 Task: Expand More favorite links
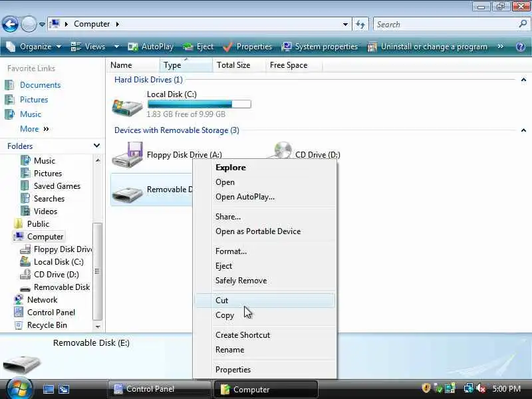coord(35,129)
